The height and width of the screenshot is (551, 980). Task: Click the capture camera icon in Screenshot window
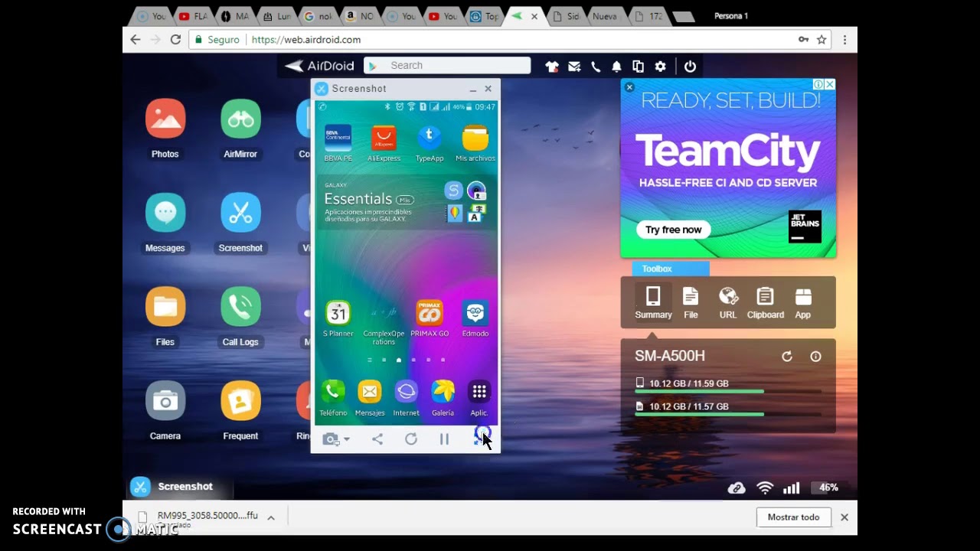click(x=331, y=439)
